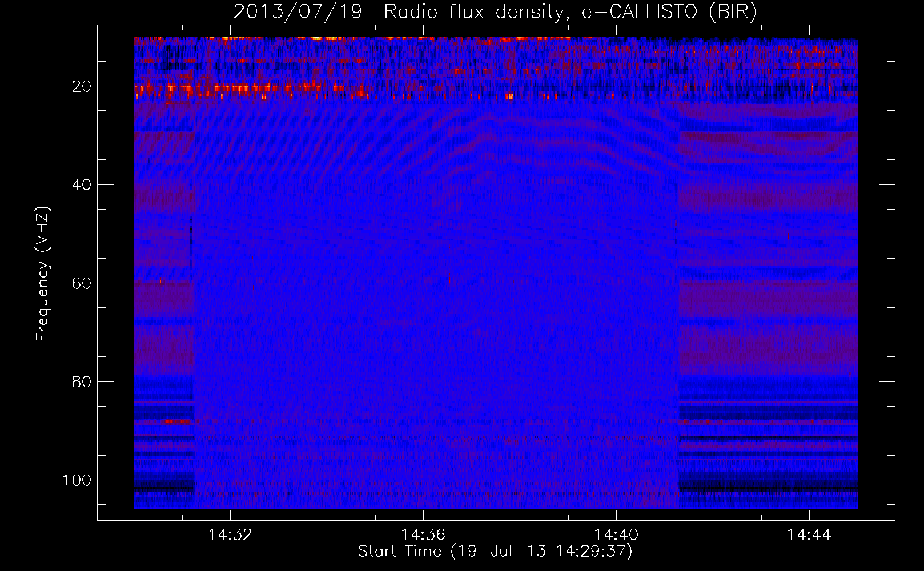Click the '14:44' time tick label
The height and width of the screenshot is (571, 924).
(x=809, y=535)
